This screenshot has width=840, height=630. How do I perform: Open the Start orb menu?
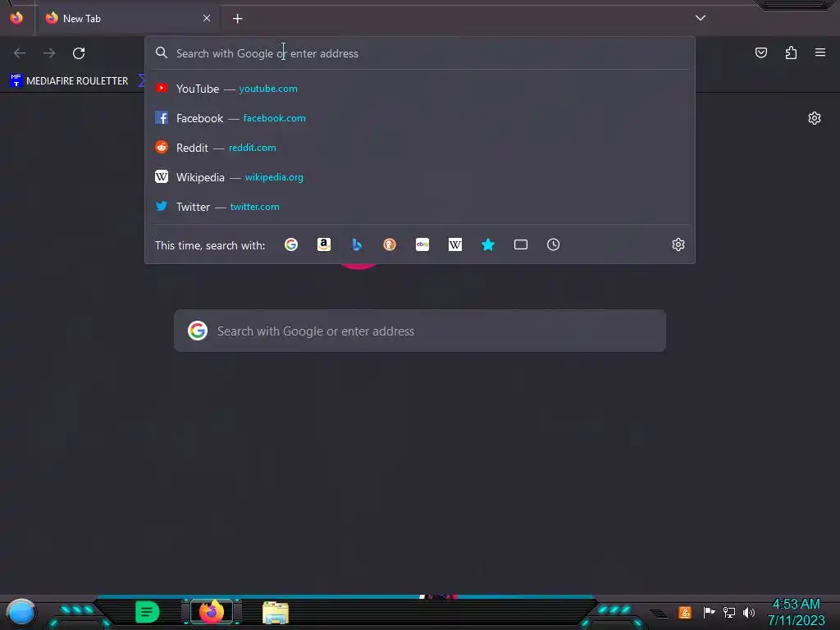coord(21,613)
